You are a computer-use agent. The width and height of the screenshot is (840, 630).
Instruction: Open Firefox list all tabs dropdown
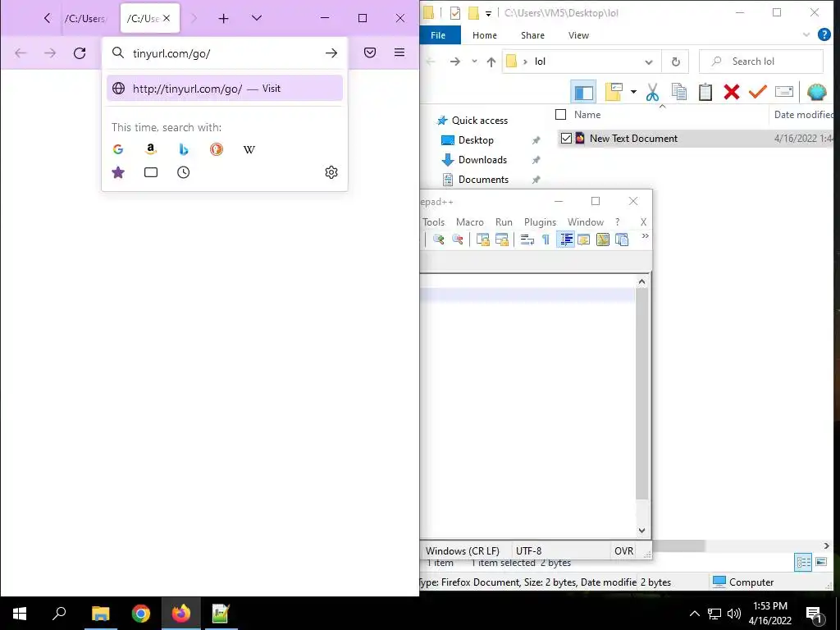[257, 18]
